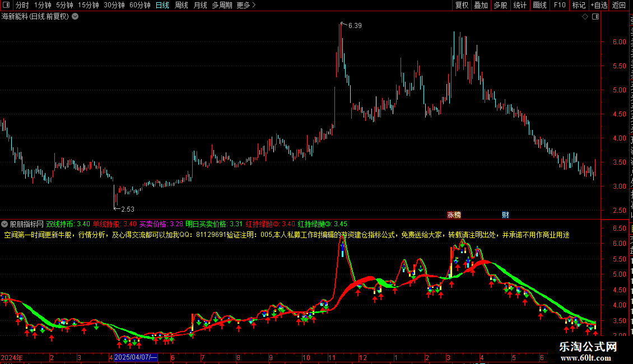Click the 单线持股: 3.40 indicator value
The height and width of the screenshot is (364, 633).
point(115,224)
